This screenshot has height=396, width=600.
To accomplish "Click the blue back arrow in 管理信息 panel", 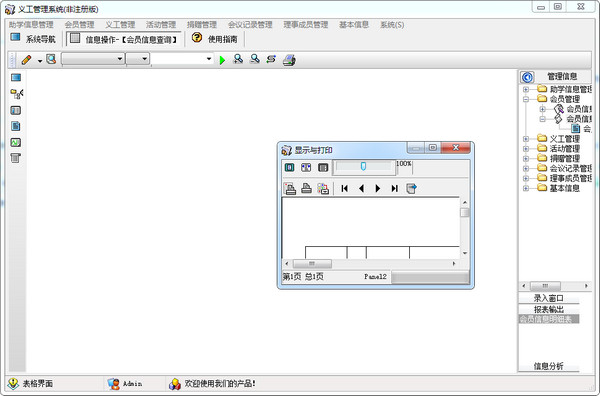I will pyautogui.click(x=527, y=77).
